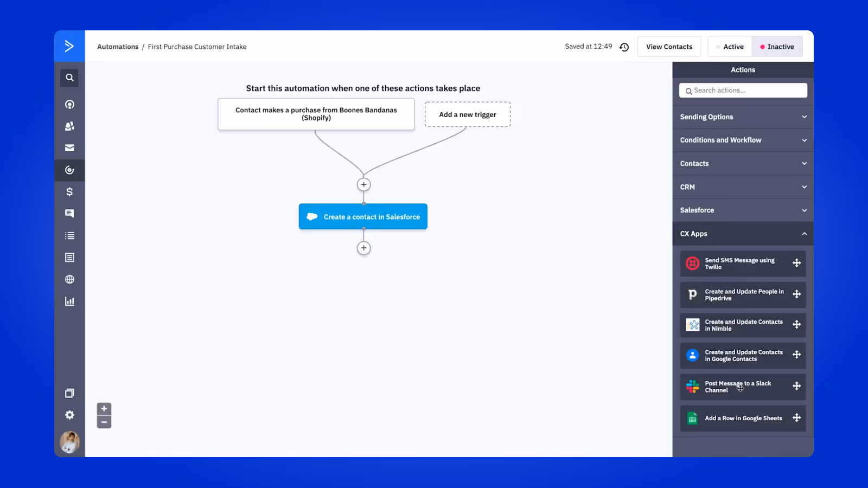Click the ActiveCampaign logo icon
The width and height of the screenshot is (868, 488).
[69, 46]
